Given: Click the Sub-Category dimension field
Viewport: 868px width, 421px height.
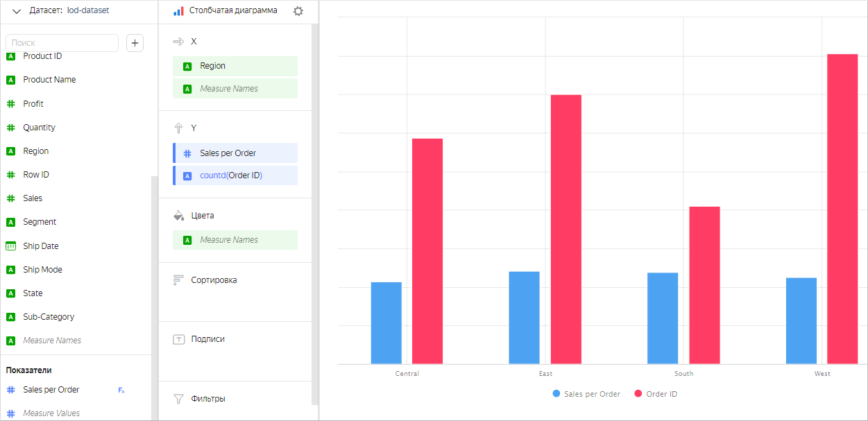Looking at the screenshot, I should (x=49, y=317).
